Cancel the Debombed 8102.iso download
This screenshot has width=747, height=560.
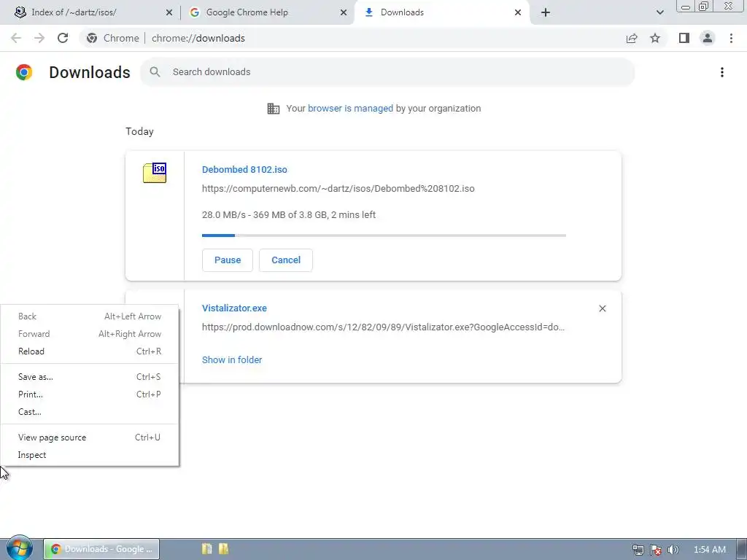(x=286, y=260)
